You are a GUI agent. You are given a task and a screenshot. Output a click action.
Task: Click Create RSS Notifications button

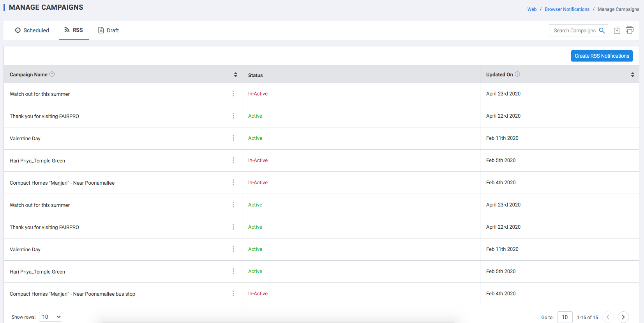[x=602, y=56]
